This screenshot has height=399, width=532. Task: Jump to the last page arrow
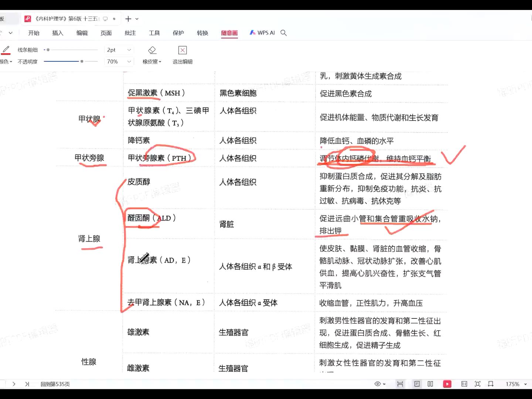[x=27, y=384]
